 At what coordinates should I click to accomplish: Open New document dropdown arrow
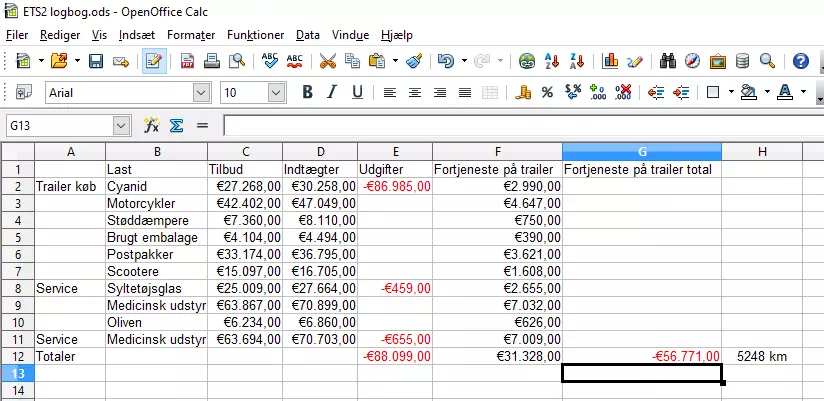pyautogui.click(x=41, y=61)
